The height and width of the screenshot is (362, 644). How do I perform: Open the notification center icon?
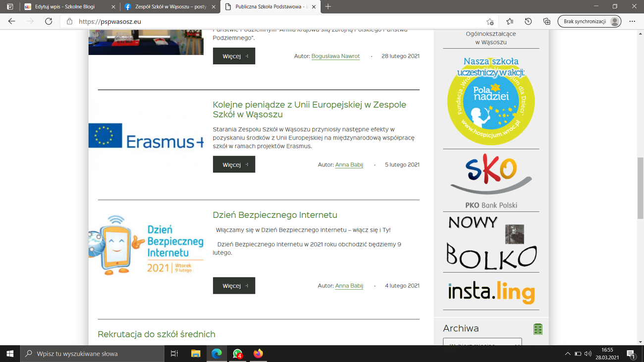631,354
